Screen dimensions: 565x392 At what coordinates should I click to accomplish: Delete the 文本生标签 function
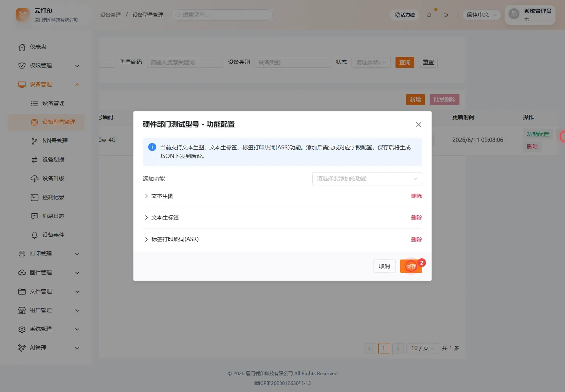click(x=417, y=218)
